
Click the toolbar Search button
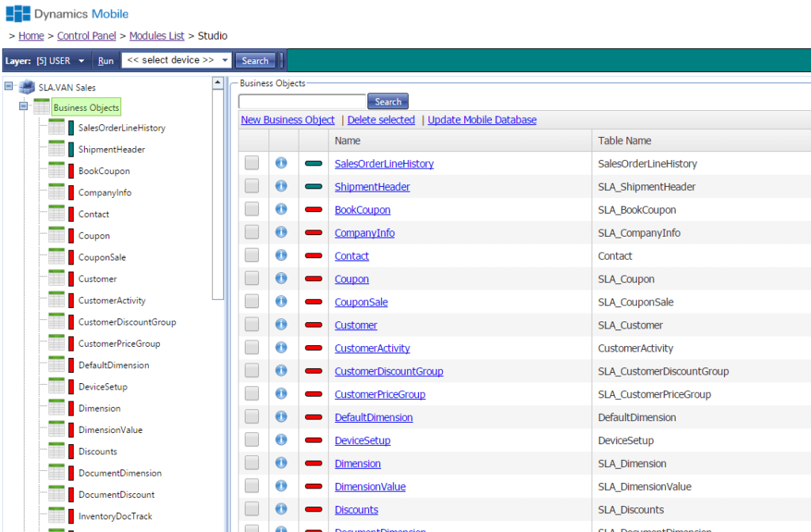tap(255, 60)
